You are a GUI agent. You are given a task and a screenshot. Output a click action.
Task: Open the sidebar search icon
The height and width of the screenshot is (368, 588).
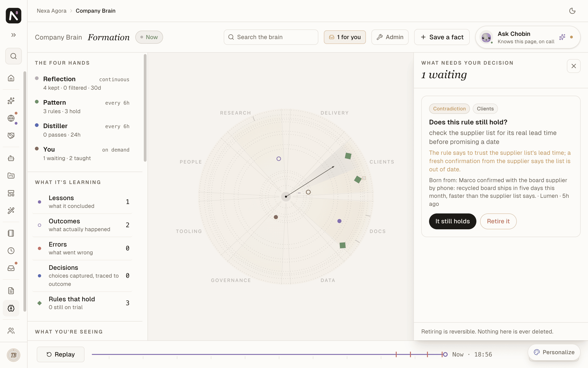[x=13, y=56]
